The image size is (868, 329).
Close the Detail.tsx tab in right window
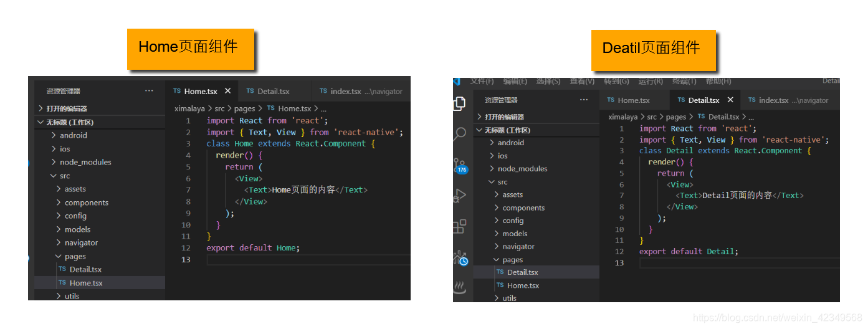[730, 100]
